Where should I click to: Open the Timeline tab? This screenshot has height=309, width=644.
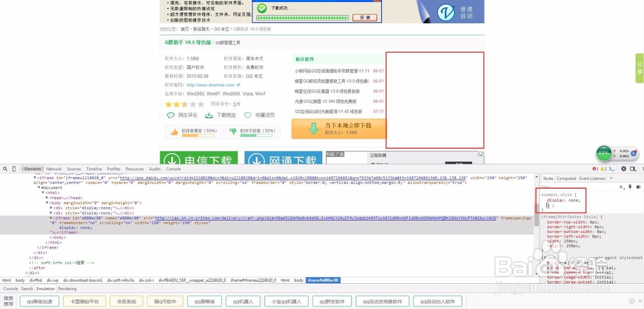pos(94,169)
